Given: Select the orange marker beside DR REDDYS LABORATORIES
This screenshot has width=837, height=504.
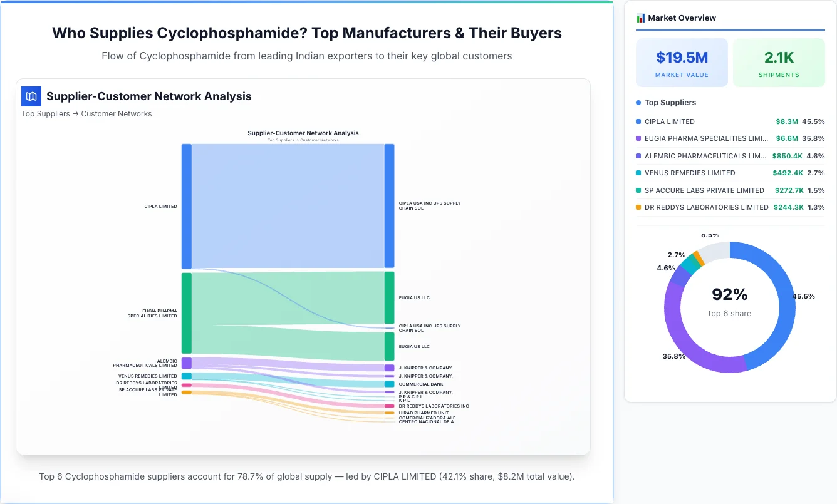Looking at the screenshot, I should (x=637, y=207).
